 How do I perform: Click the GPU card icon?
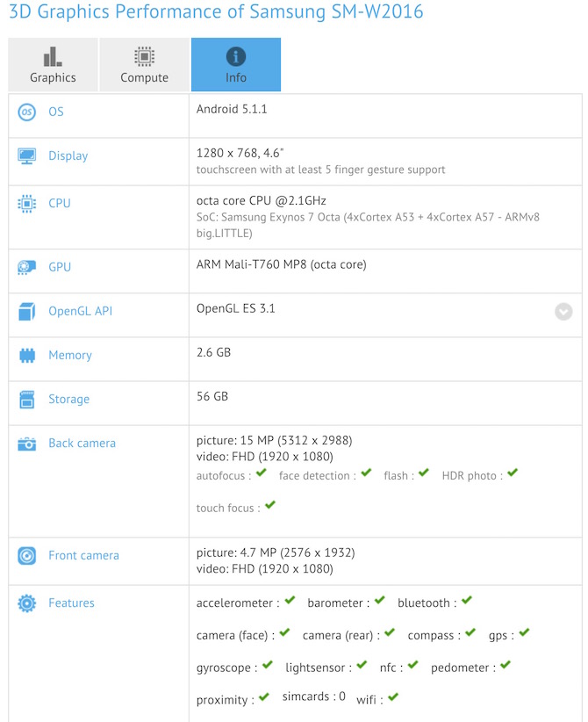point(26,267)
